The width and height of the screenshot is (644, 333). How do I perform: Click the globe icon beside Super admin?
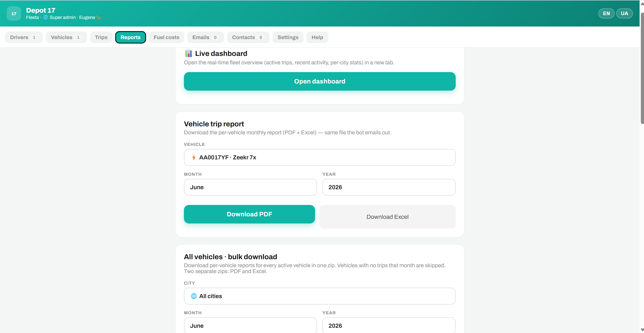click(45, 17)
